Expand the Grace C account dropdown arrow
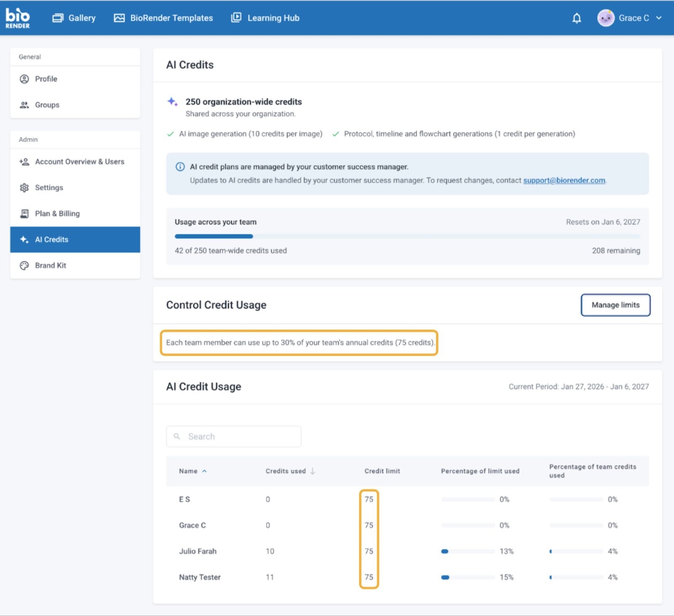The image size is (674, 616). coord(659,18)
